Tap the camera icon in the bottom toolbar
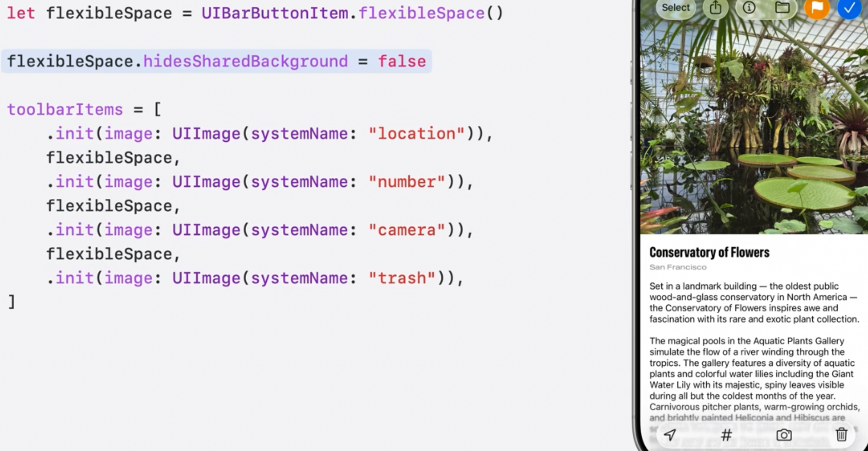Image resolution: width=868 pixels, height=451 pixels. tap(784, 435)
